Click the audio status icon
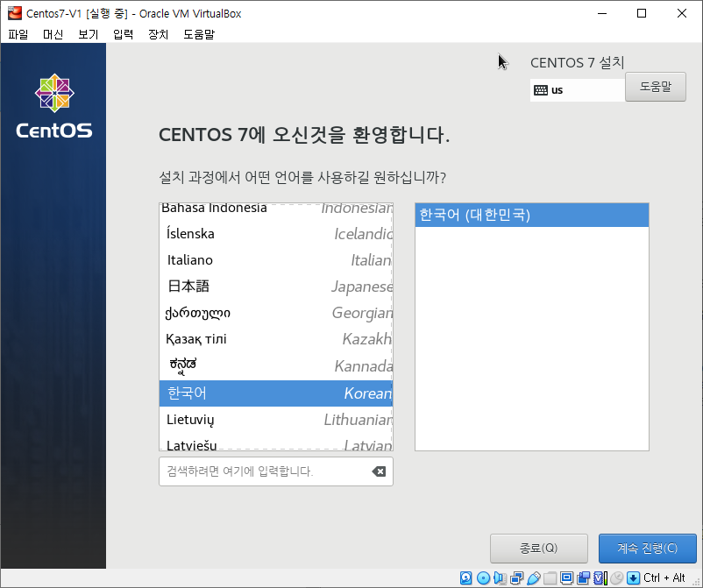The image size is (703, 588). [500, 577]
